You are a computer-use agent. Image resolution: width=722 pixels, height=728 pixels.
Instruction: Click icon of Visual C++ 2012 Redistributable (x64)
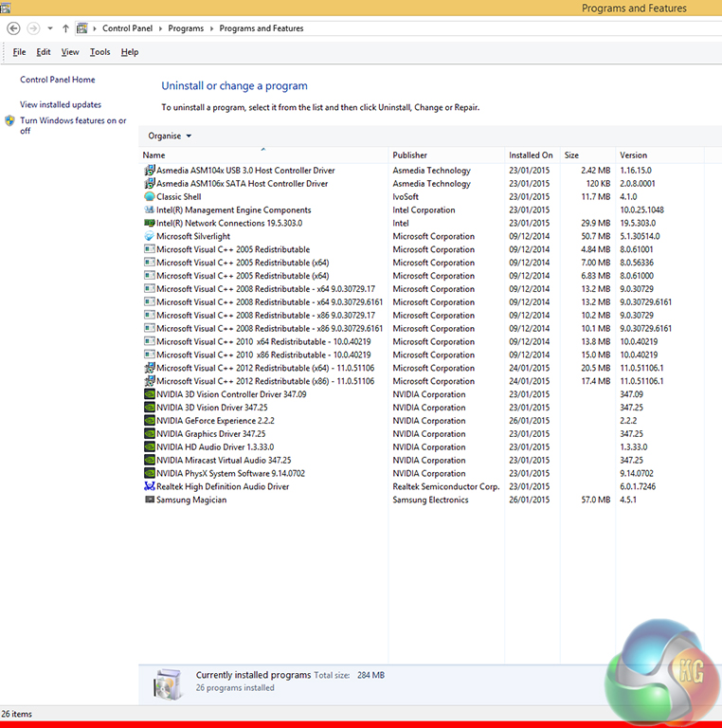[x=150, y=368]
